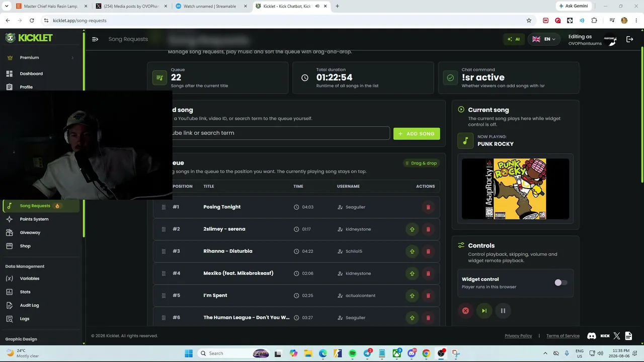Delete Rihanna - Disturbia from queue

coord(428,251)
